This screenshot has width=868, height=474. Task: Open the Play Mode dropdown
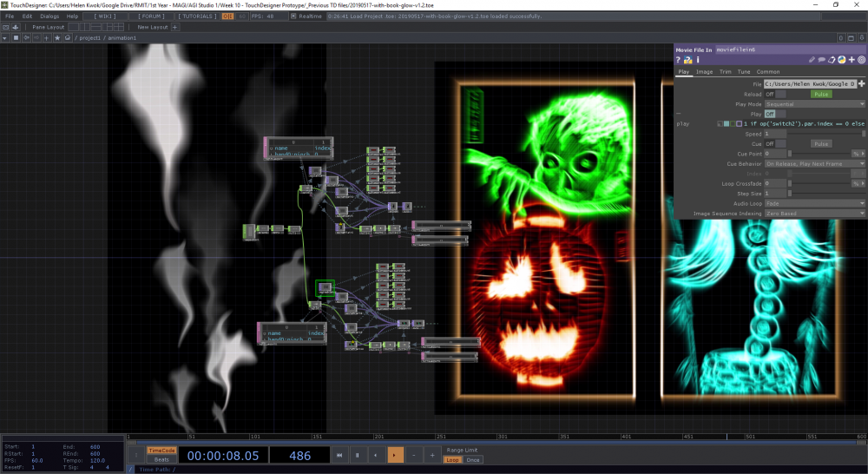pyautogui.click(x=814, y=103)
